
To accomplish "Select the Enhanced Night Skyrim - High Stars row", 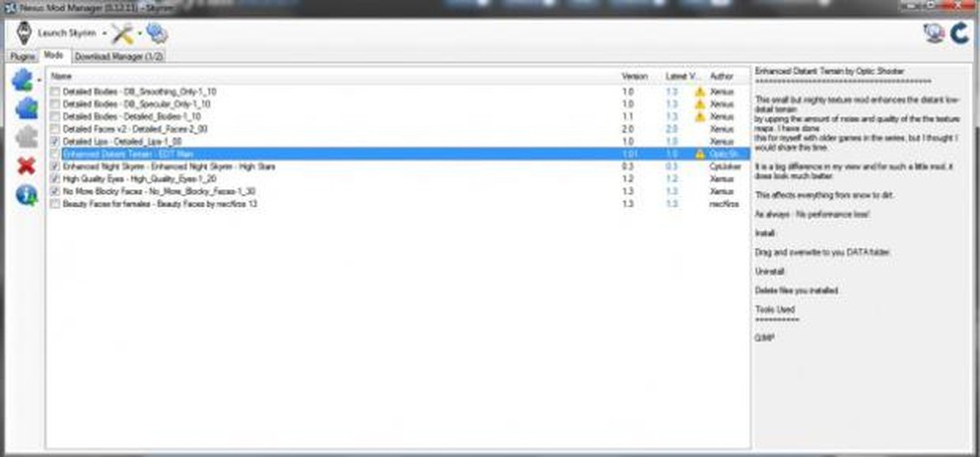I will tap(398, 167).
